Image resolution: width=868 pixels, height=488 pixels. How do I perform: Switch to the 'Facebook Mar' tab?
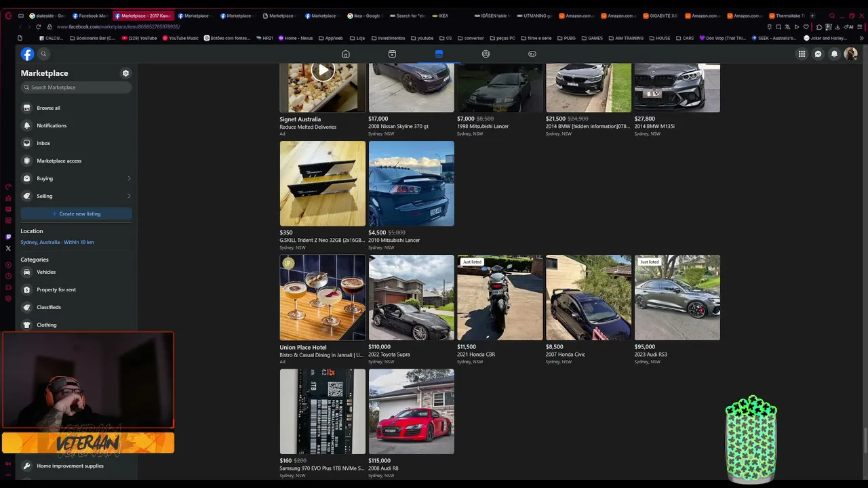coord(90,16)
